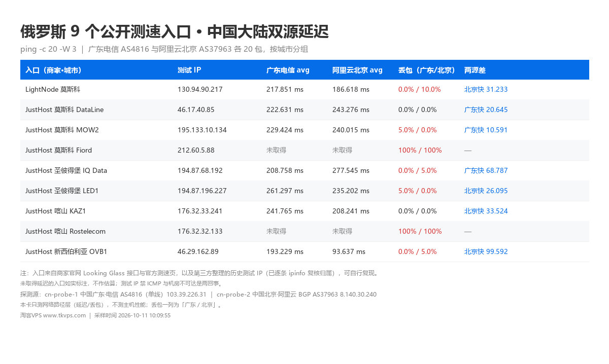
Task: Click the 0.0% / 10.0% packet loss cell
Action: coord(420,89)
